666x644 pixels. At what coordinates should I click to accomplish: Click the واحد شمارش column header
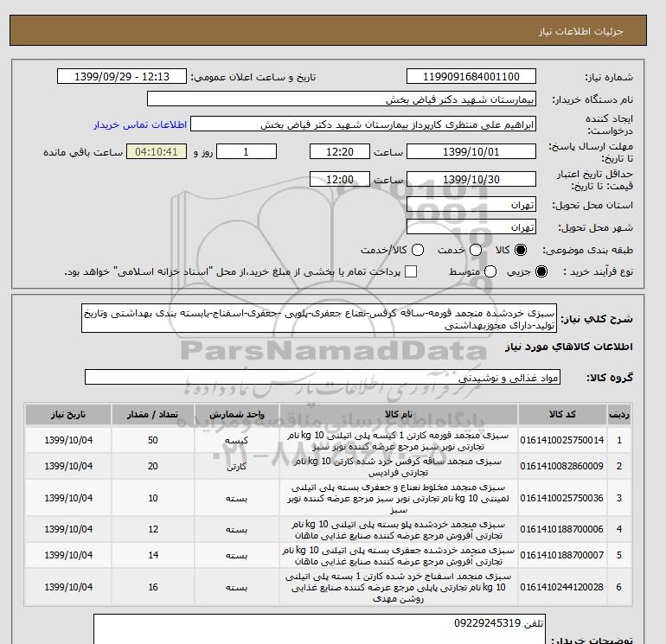point(237,414)
